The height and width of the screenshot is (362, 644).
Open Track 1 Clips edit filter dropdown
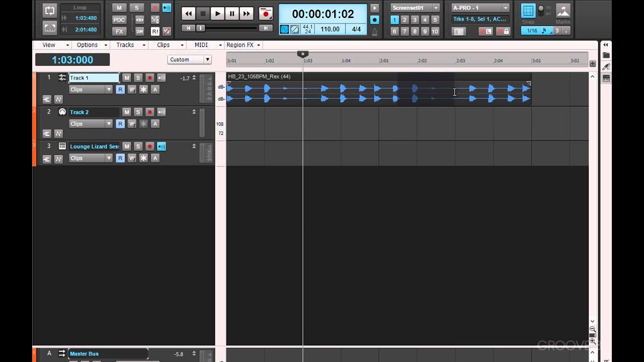tap(91, 89)
